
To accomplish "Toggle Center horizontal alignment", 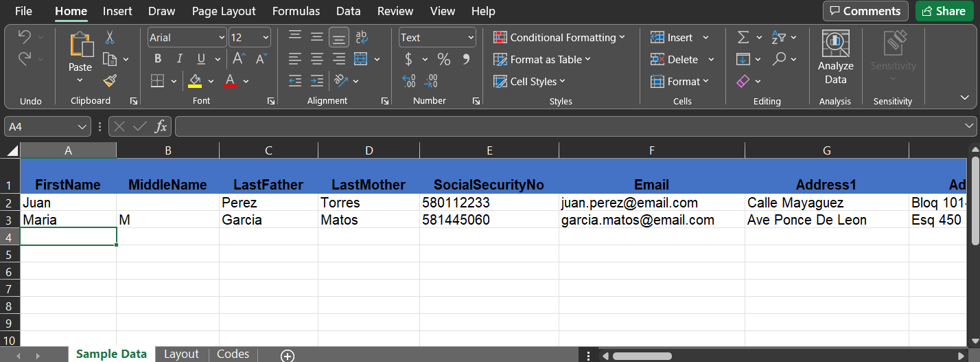I will point(317,59).
